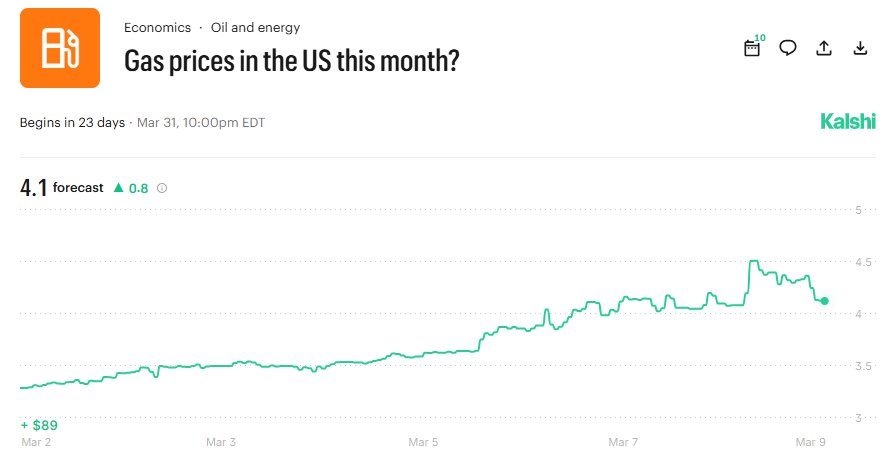Screen dimensions: 889x459
Task: Click the market title about gas prices
Action: click(291, 61)
